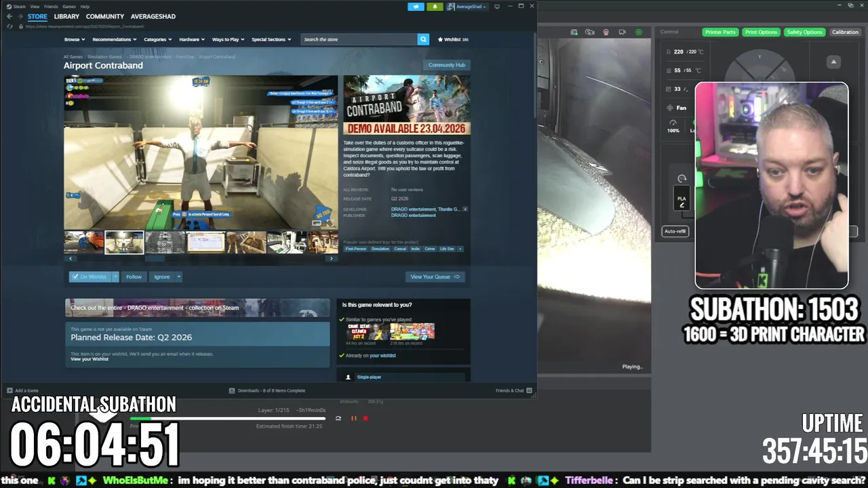Open Hardware dropdown menu

point(192,39)
